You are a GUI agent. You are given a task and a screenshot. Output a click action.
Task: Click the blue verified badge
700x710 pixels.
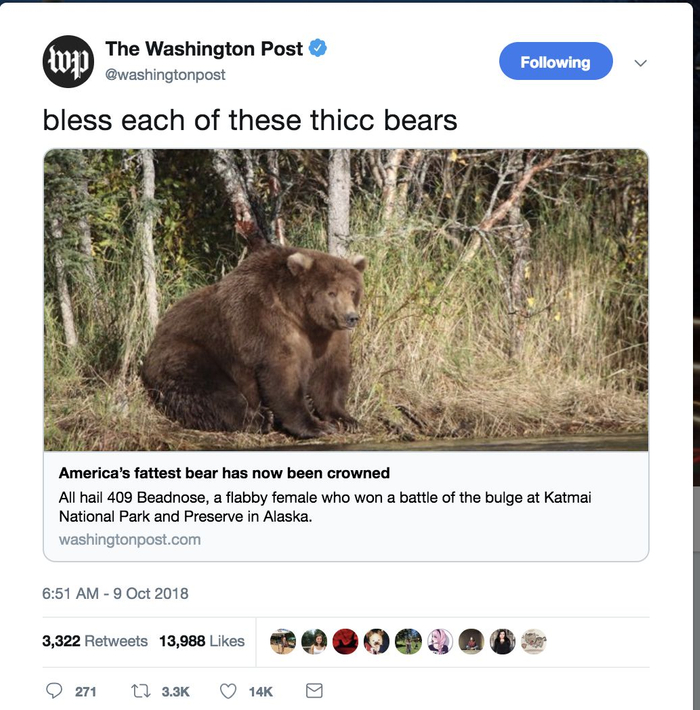[318, 48]
